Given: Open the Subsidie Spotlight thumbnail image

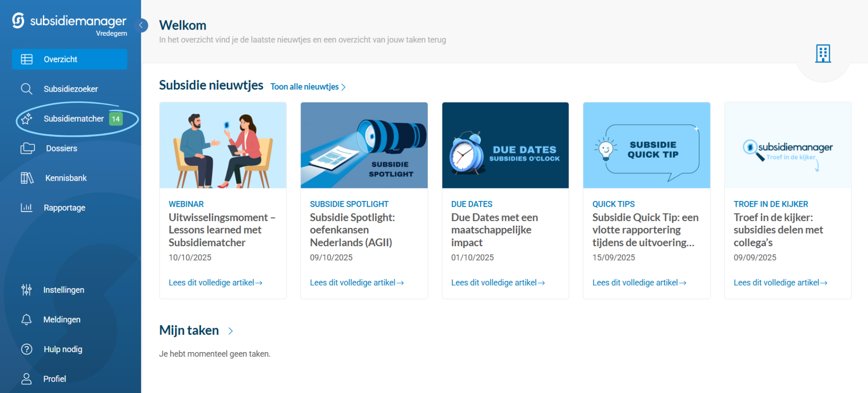Looking at the screenshot, I should tap(364, 145).
